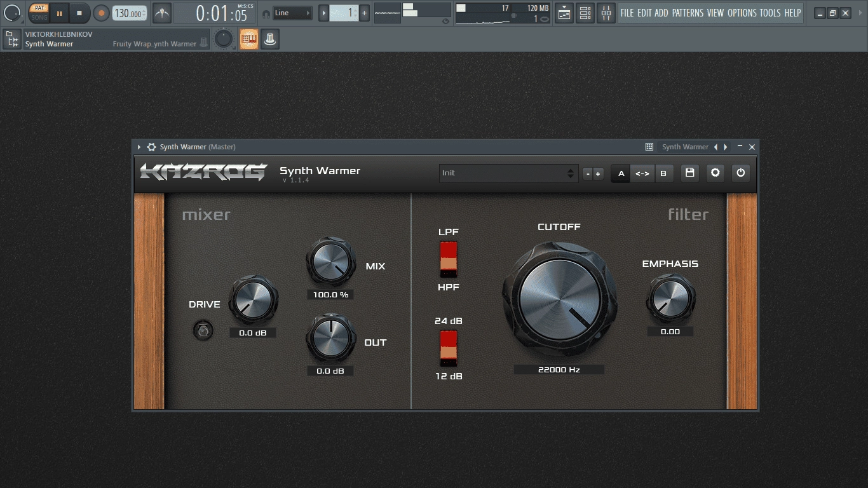
Task: Click the large CUTOFF knob
Action: [559, 298]
